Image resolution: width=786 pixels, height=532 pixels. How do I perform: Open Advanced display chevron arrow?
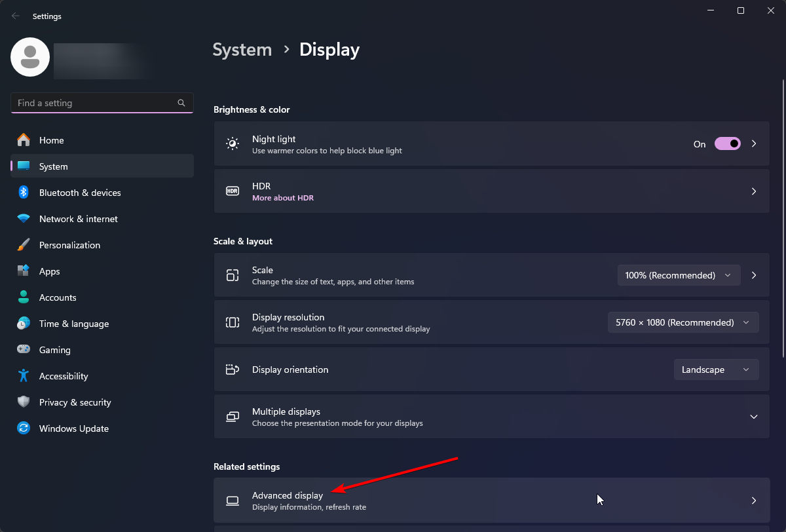click(x=754, y=501)
